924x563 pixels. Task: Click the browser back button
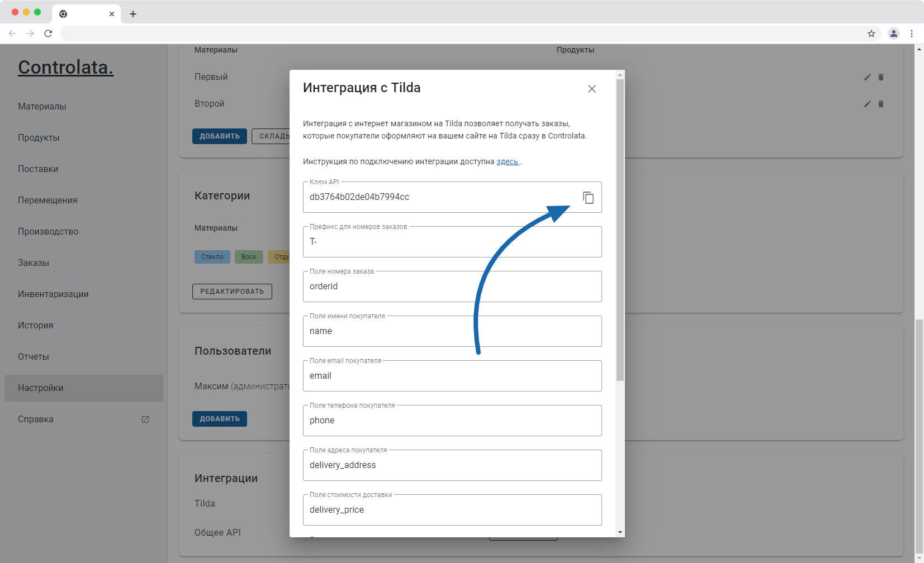(x=12, y=34)
